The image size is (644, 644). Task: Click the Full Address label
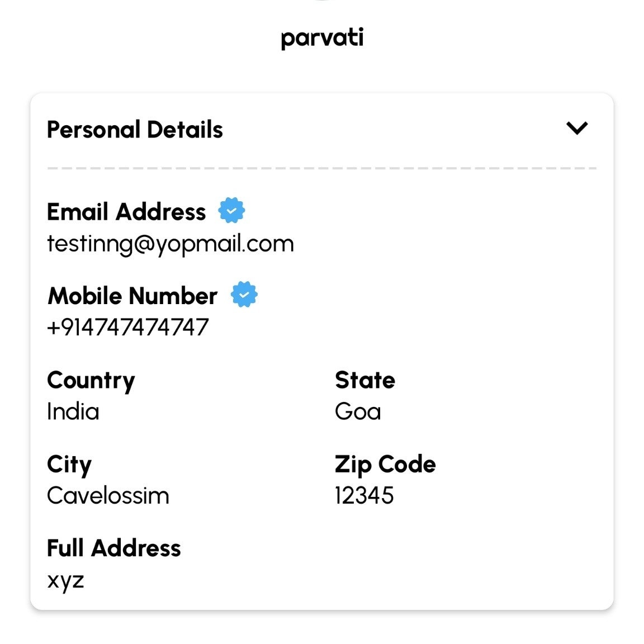tap(114, 548)
